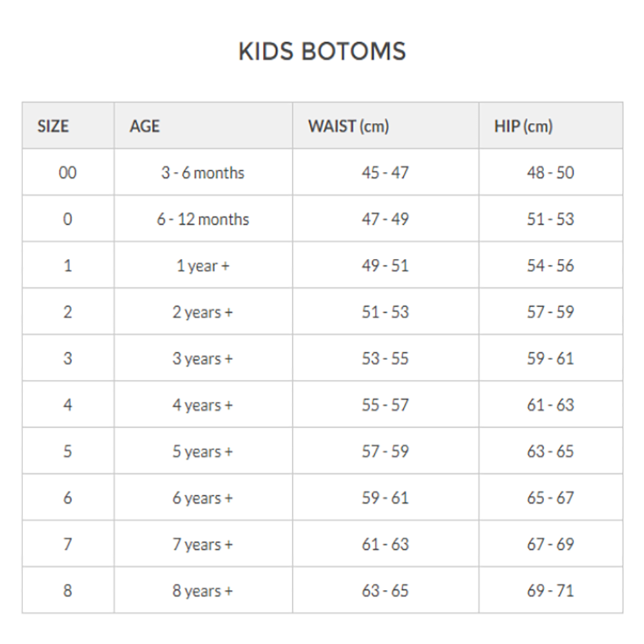Select size 00 cell

click(x=68, y=173)
